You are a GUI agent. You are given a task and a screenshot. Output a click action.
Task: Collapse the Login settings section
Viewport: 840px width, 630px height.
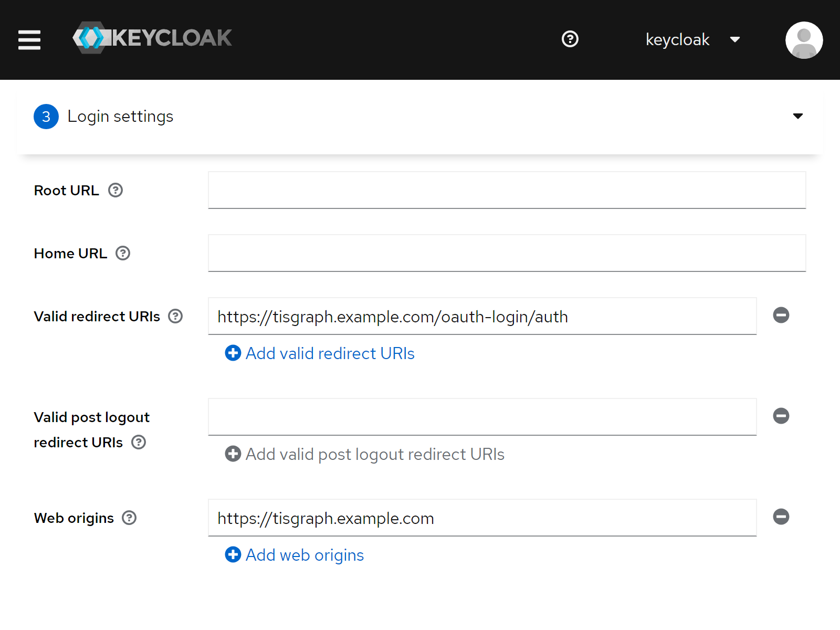(797, 116)
